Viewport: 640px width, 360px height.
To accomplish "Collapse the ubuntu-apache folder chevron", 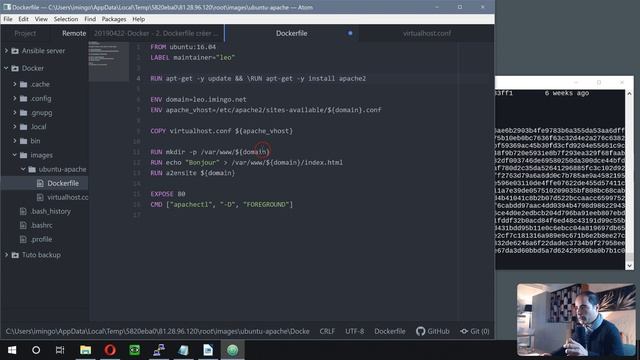I will click(23, 169).
